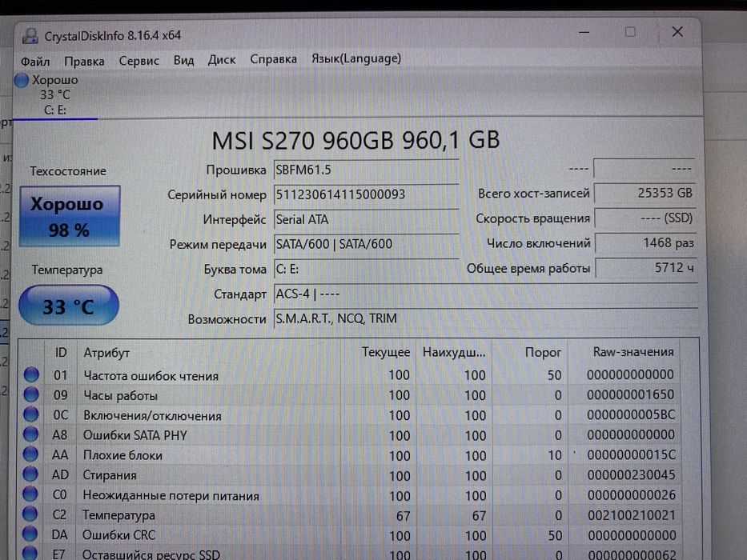Click status orb of Частота ошибок чтения row
This screenshot has height=560, width=747.
31,374
